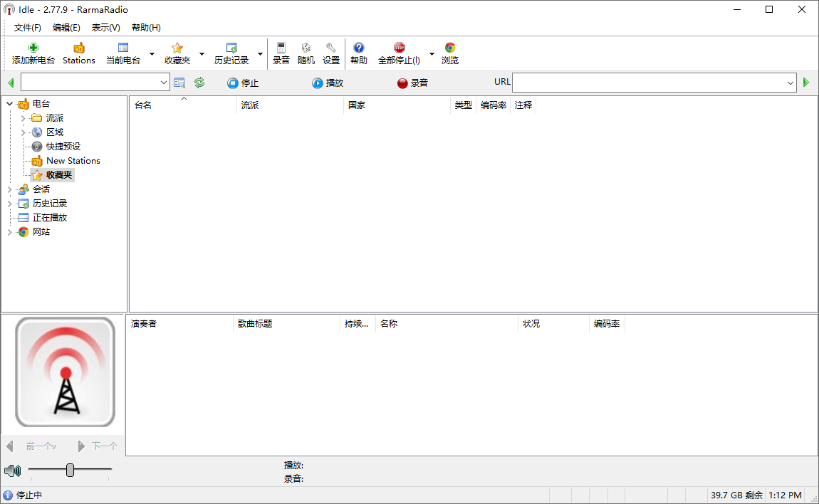This screenshot has width=819, height=504.
Task: Open the 表示(V) menu
Action: [x=105, y=27]
